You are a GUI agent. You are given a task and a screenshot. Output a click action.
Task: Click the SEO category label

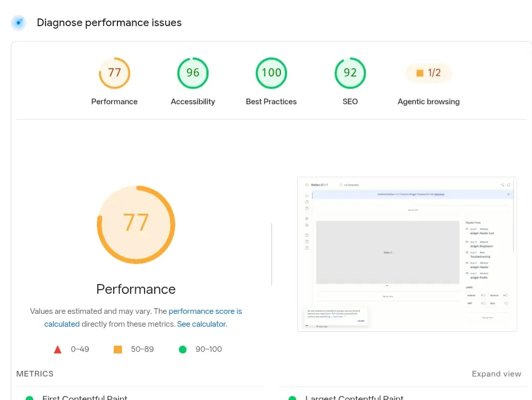350,102
